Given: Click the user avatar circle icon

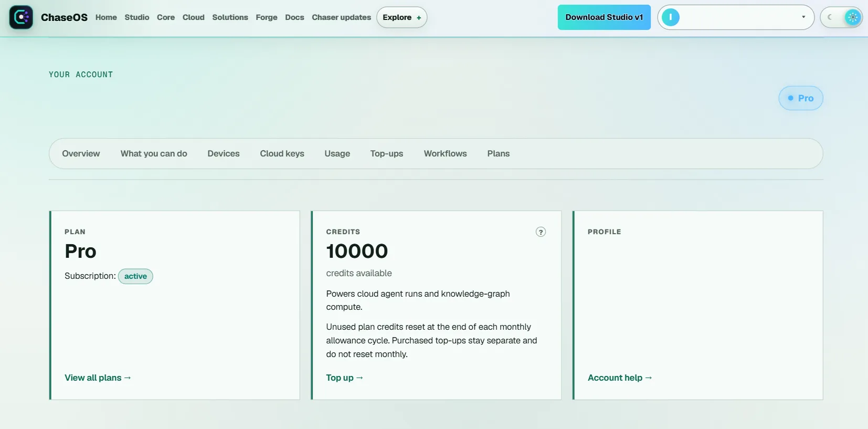Looking at the screenshot, I should [x=670, y=17].
